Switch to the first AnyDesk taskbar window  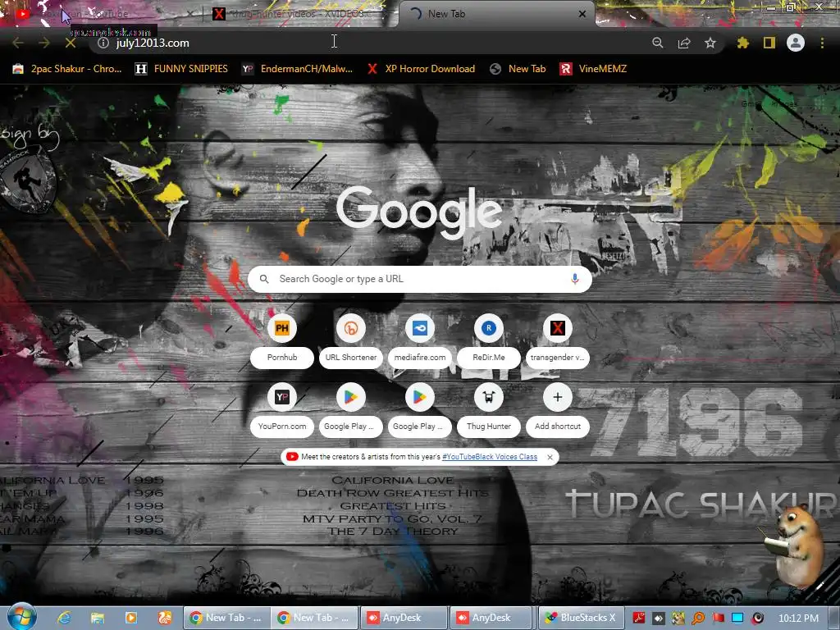click(404, 618)
